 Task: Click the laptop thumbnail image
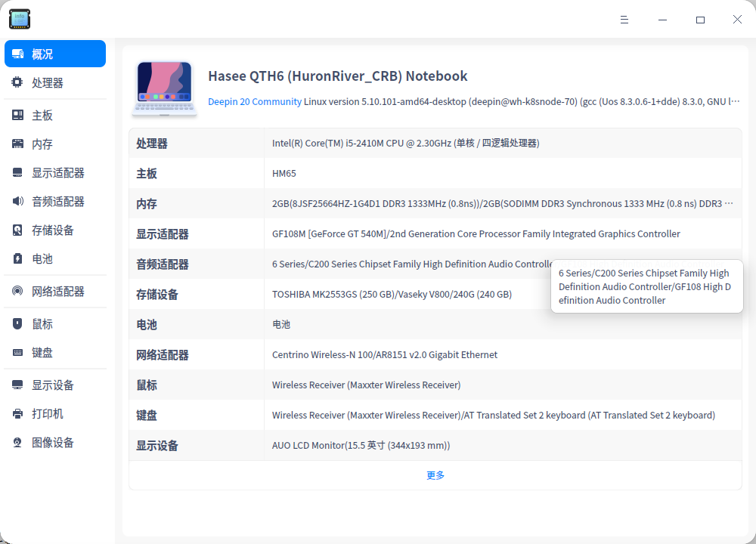[164, 87]
